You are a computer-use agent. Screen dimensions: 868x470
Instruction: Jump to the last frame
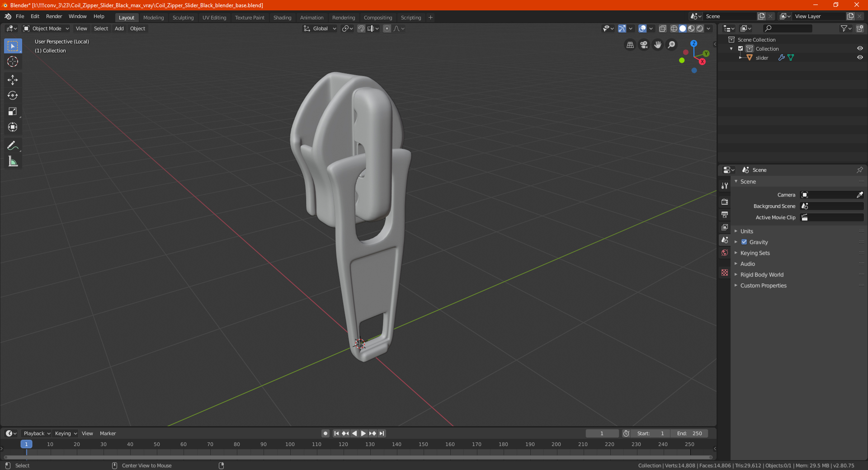pos(382,433)
